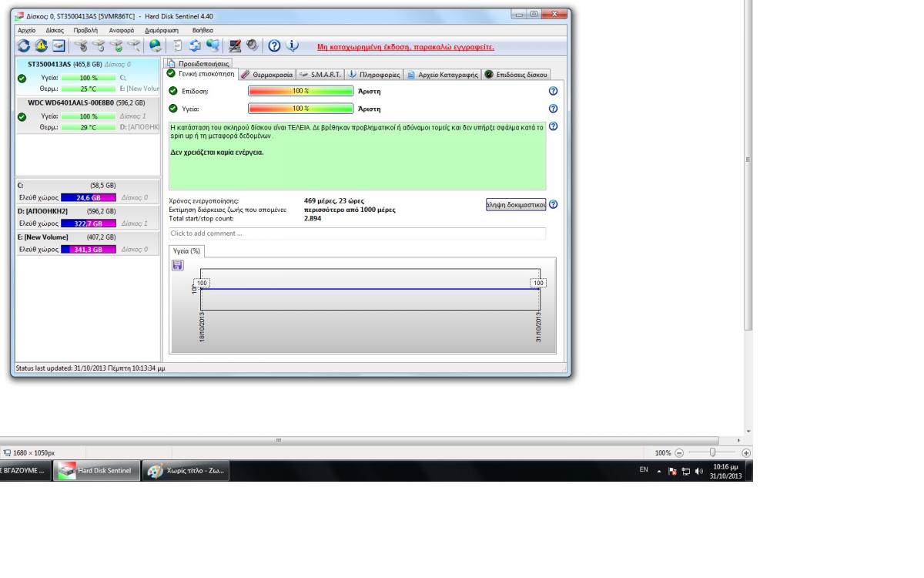Open the Προβολή menu

(x=85, y=30)
